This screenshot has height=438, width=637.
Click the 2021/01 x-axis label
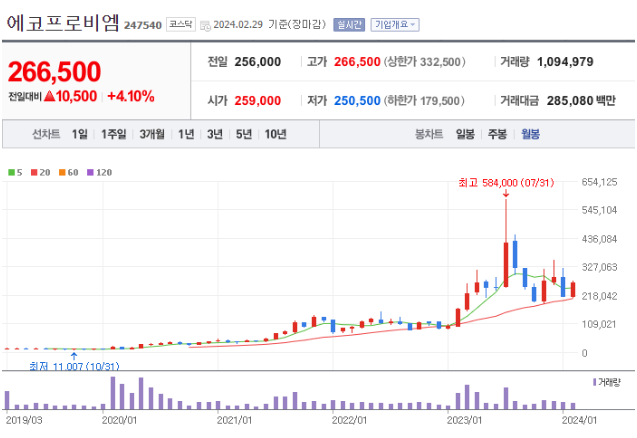[x=234, y=420]
